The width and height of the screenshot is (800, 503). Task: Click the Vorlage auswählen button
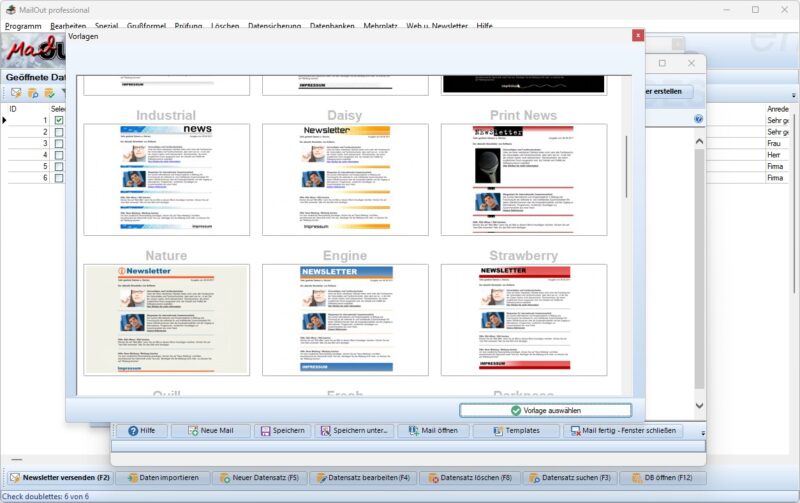point(545,410)
